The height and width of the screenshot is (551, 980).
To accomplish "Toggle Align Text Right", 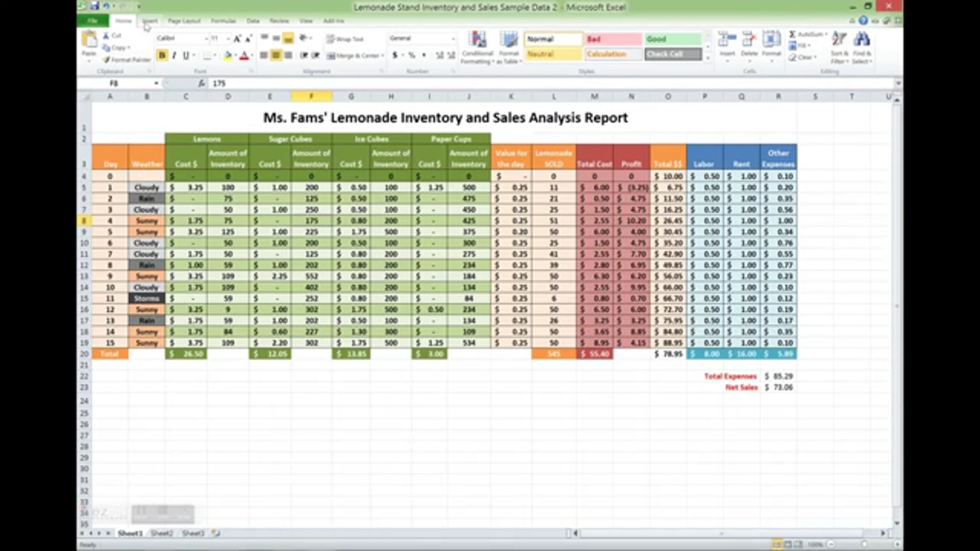I will (288, 55).
